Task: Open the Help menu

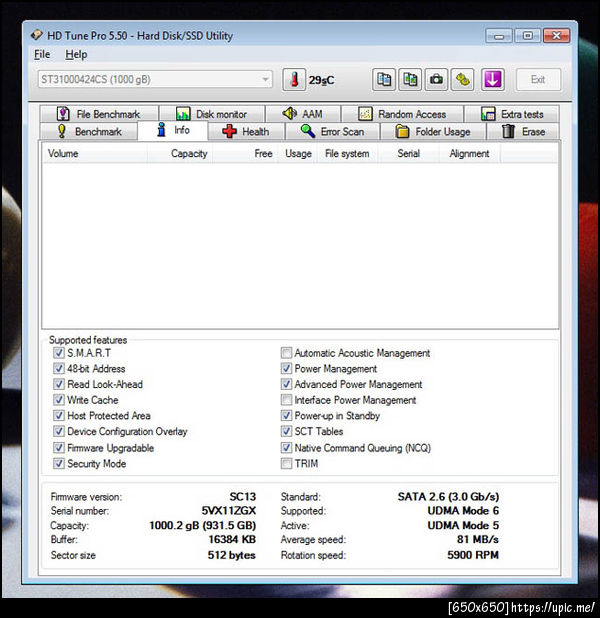Action: [76, 54]
